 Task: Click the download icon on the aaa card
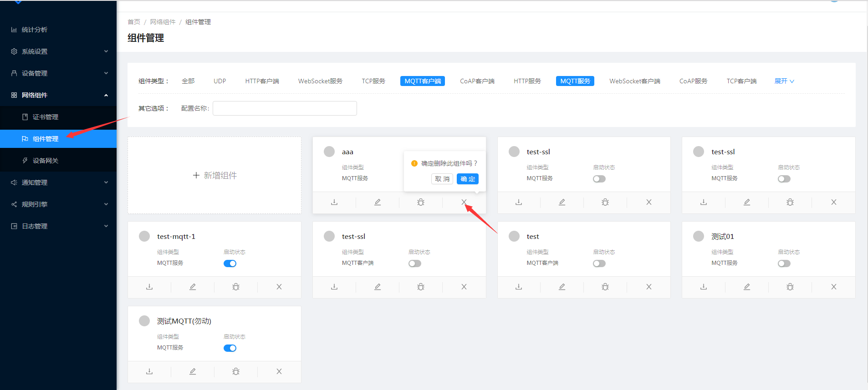(x=334, y=202)
